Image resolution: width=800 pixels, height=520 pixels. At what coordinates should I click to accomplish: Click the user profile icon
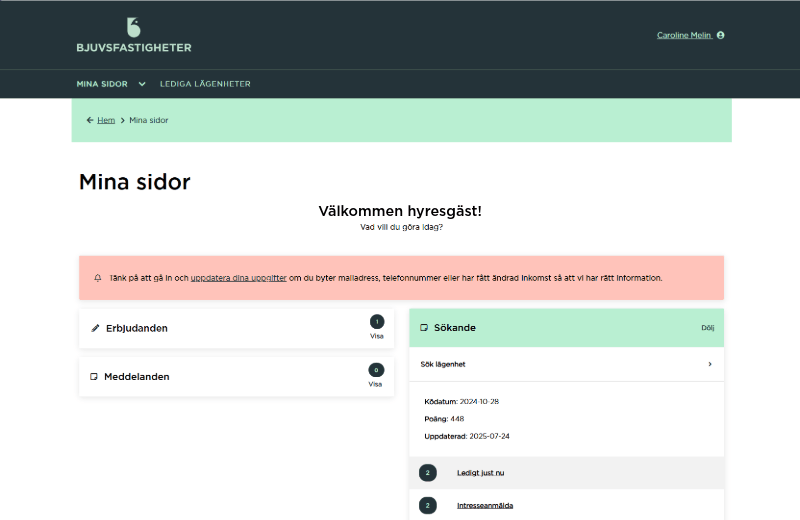720,35
